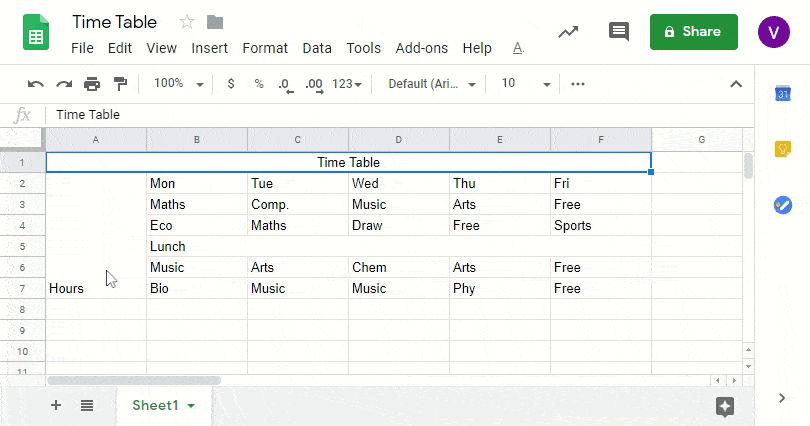The image size is (810, 426).
Task: Collapse the toolbar with up chevron
Action: coord(736,84)
